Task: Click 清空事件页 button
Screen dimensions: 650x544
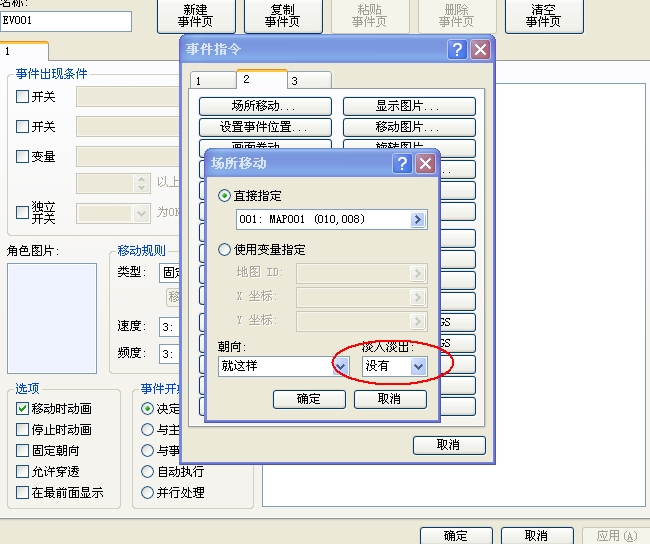Action: pyautogui.click(x=544, y=16)
